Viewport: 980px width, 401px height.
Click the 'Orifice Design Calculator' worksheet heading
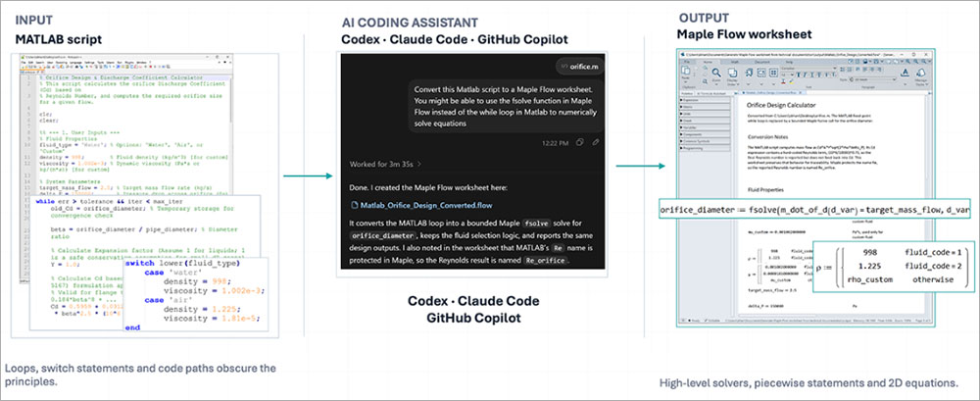coord(781,105)
